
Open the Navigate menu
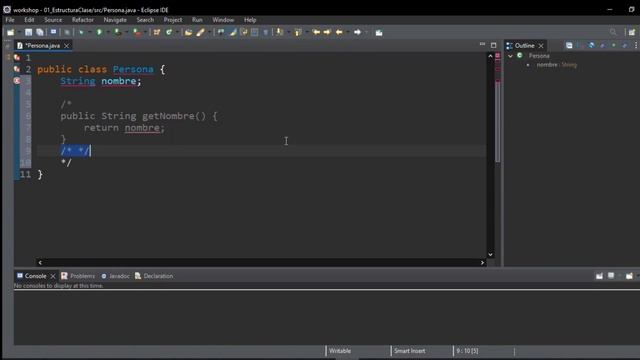[x=115, y=20]
